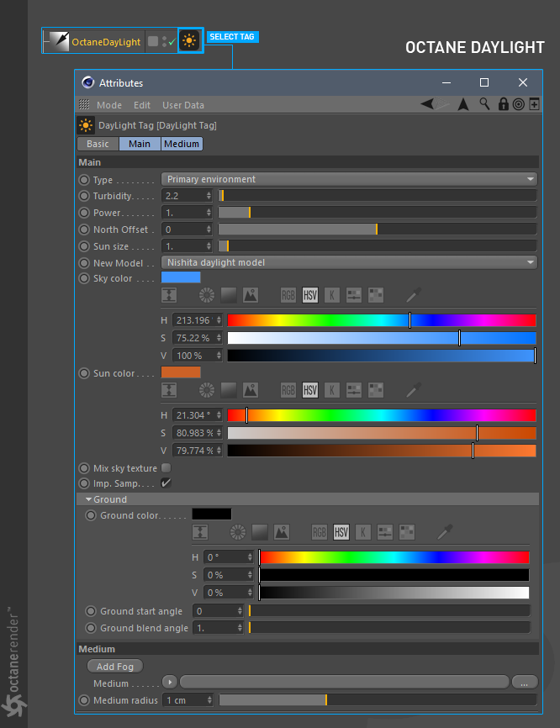Open color mixer for Sky color

(354, 295)
